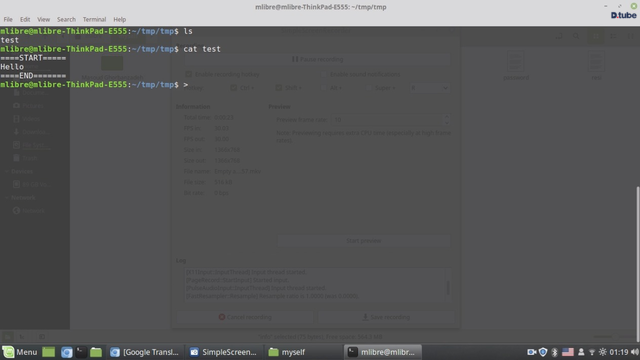Maximize the terminal window

(x=620, y=6)
